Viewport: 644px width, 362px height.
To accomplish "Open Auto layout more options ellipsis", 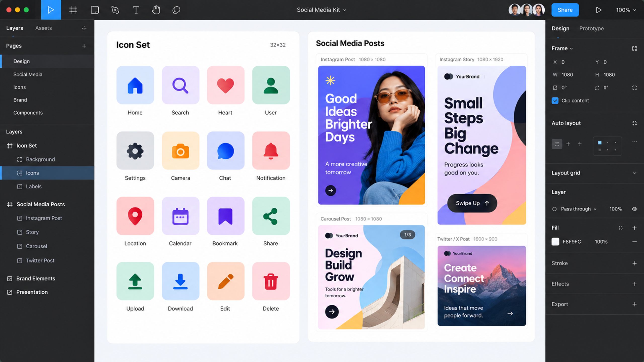I will tap(634, 142).
